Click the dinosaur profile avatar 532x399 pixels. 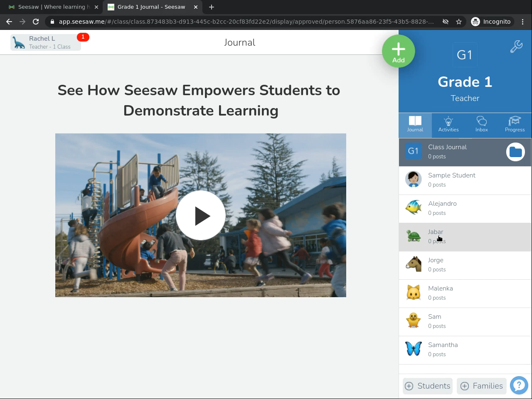tap(19, 42)
